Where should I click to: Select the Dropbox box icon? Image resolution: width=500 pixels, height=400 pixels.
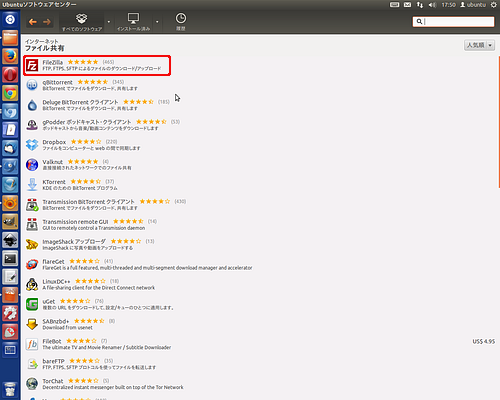tap(32, 145)
